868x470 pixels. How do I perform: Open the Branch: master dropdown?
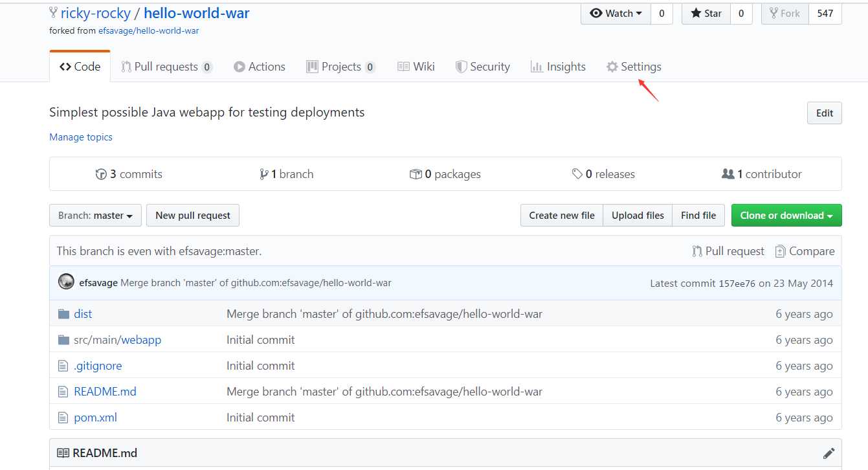pyautogui.click(x=95, y=216)
